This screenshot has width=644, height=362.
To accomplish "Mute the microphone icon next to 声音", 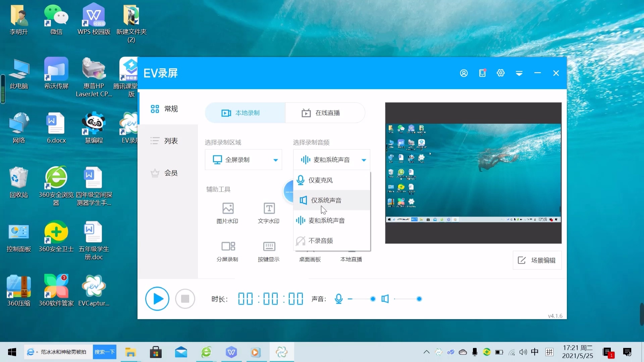I will pos(339,299).
